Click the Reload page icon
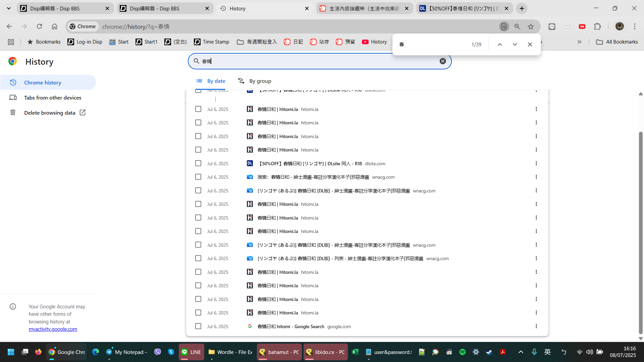 [39, 26]
